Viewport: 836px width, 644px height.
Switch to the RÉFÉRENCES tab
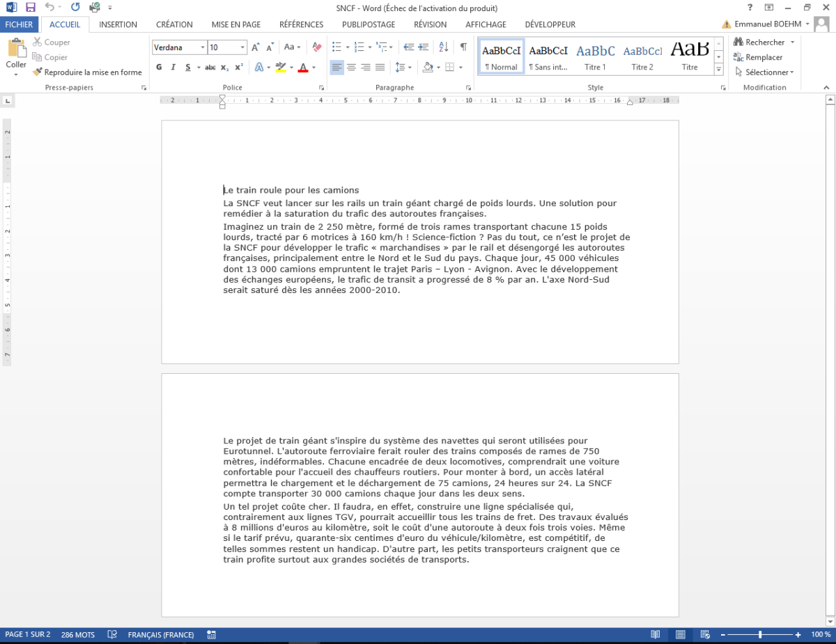pyautogui.click(x=302, y=24)
